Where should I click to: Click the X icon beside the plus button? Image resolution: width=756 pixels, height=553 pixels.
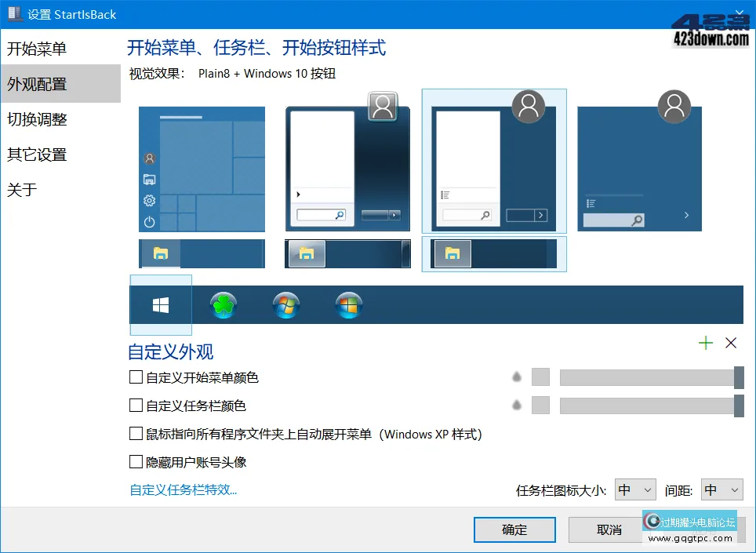pos(731,343)
